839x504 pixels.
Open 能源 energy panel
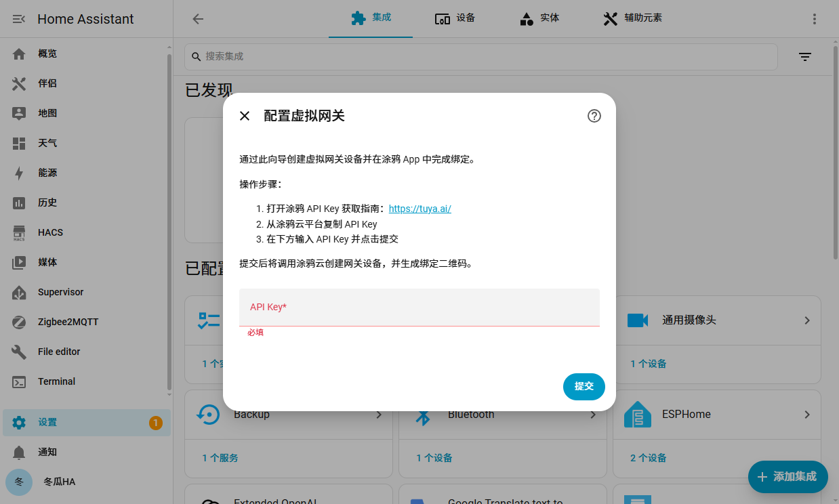click(85, 173)
